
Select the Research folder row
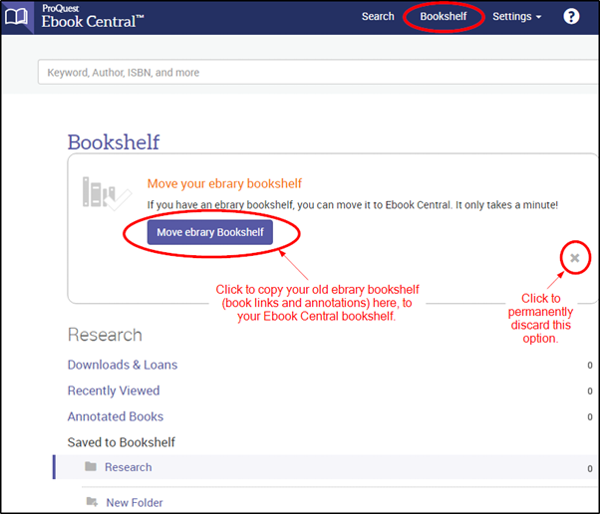[326, 467]
